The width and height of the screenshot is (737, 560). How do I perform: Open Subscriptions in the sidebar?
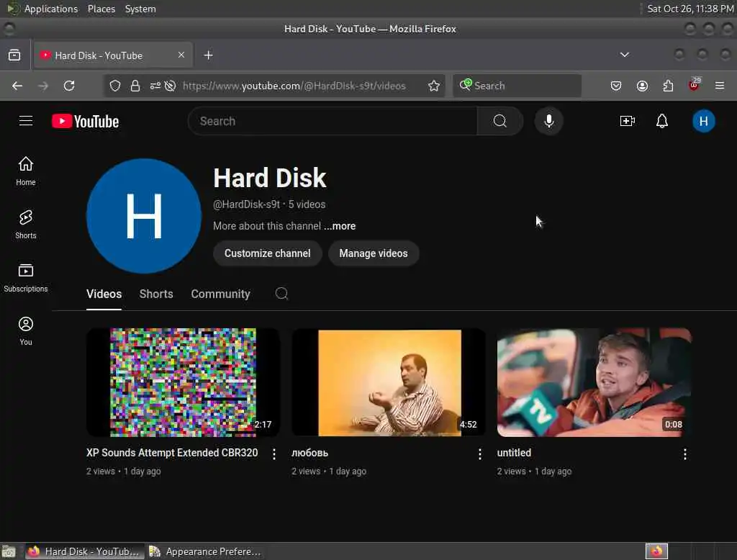(26, 277)
